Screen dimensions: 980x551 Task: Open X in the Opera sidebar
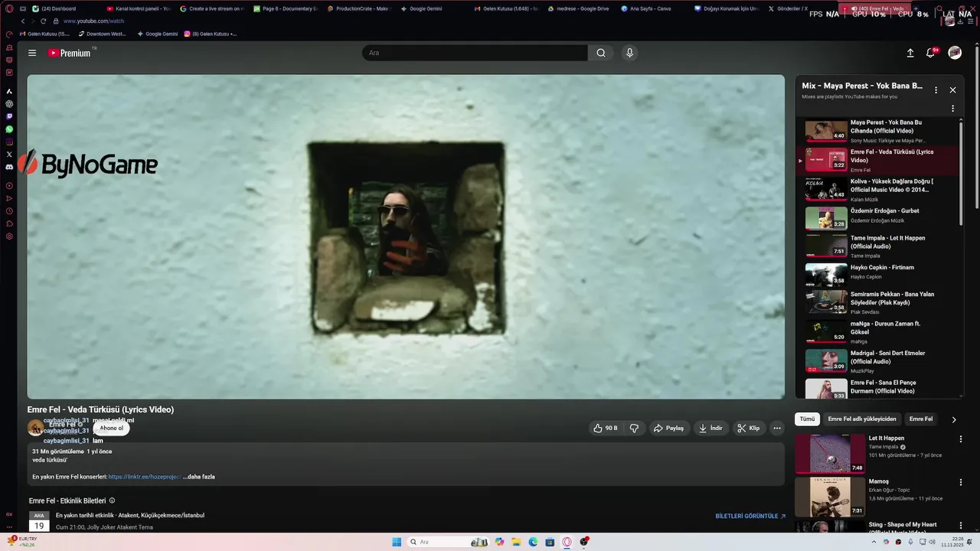click(9, 154)
